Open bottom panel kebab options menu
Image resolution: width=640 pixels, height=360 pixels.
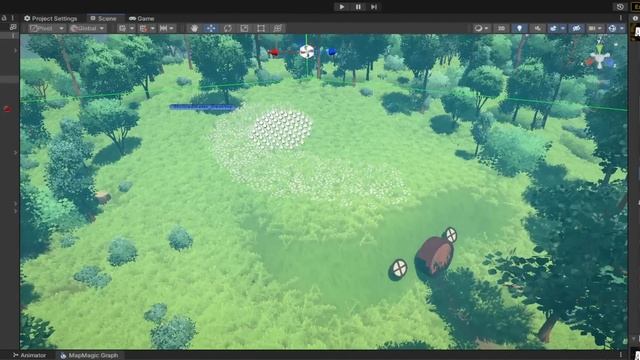[621, 355]
